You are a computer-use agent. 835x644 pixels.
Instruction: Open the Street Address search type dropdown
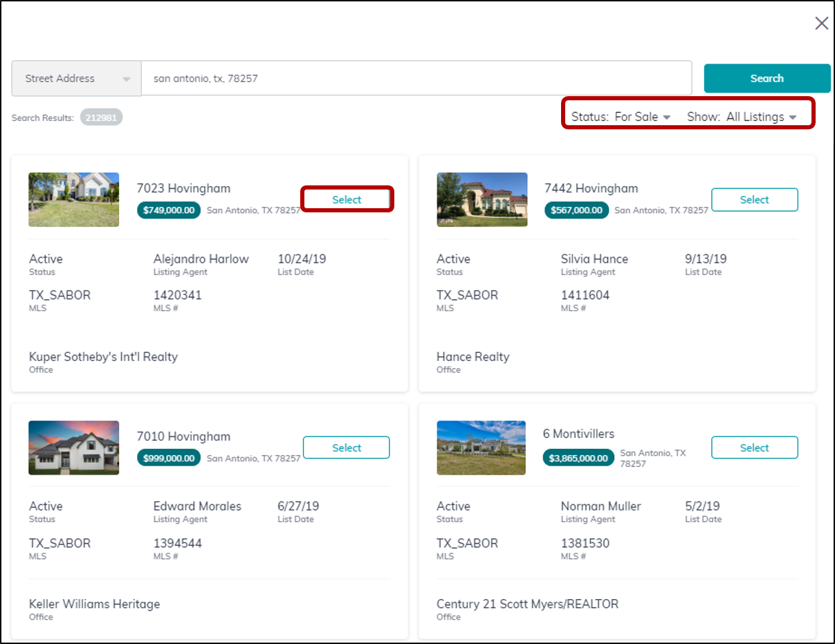coord(77,78)
